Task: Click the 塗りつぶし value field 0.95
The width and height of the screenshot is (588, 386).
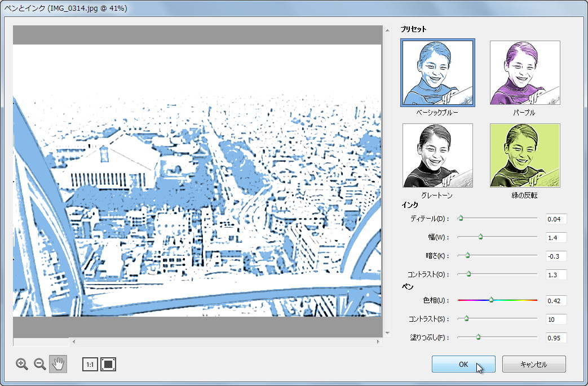Action: tap(556, 338)
